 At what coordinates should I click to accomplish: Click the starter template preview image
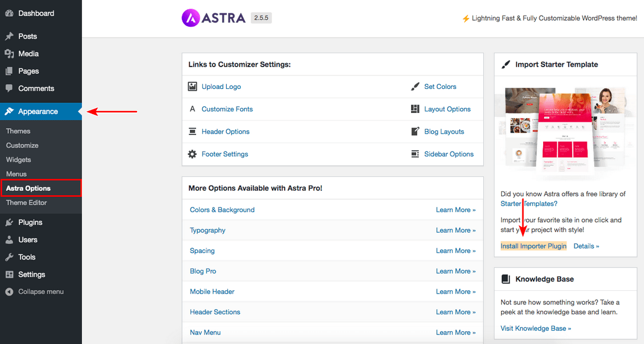coord(565,132)
